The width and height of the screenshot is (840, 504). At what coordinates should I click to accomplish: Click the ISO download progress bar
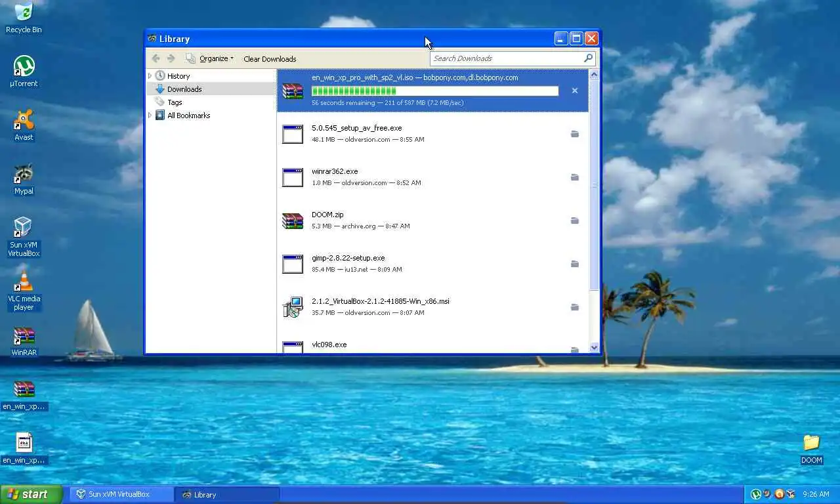(x=435, y=91)
